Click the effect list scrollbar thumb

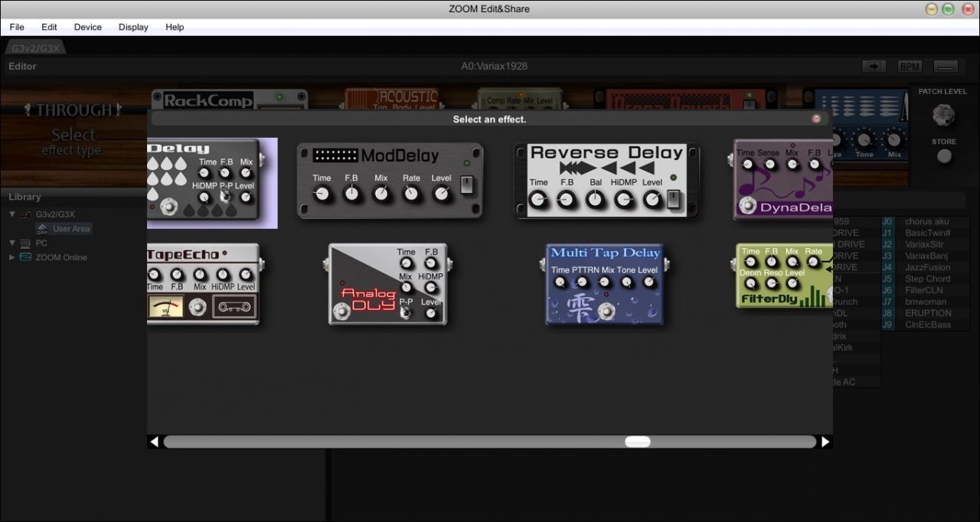pyautogui.click(x=638, y=442)
